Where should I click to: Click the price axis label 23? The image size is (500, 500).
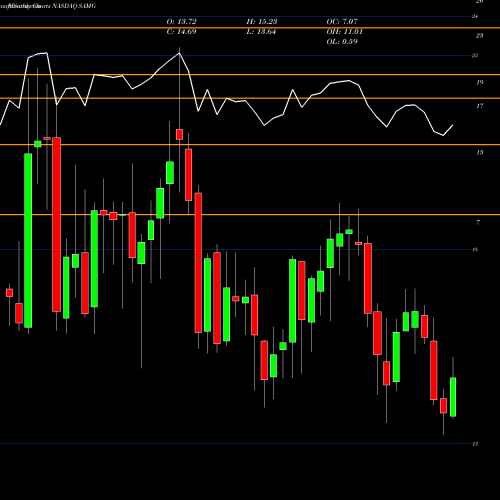pos(479,35)
